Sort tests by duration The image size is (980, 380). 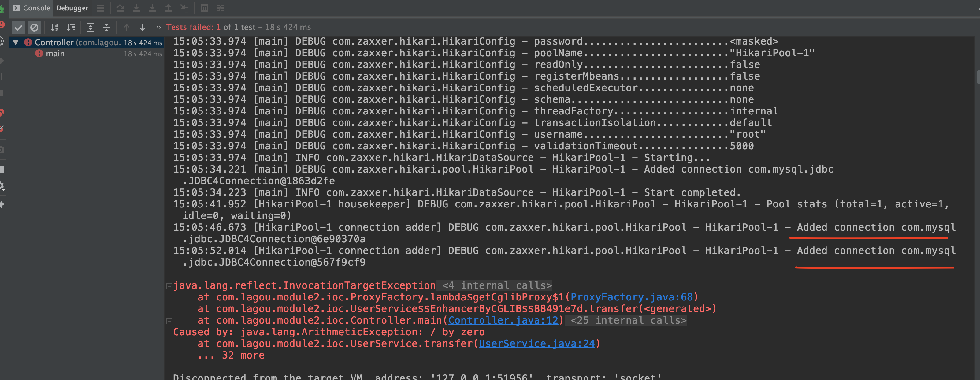coord(71,28)
